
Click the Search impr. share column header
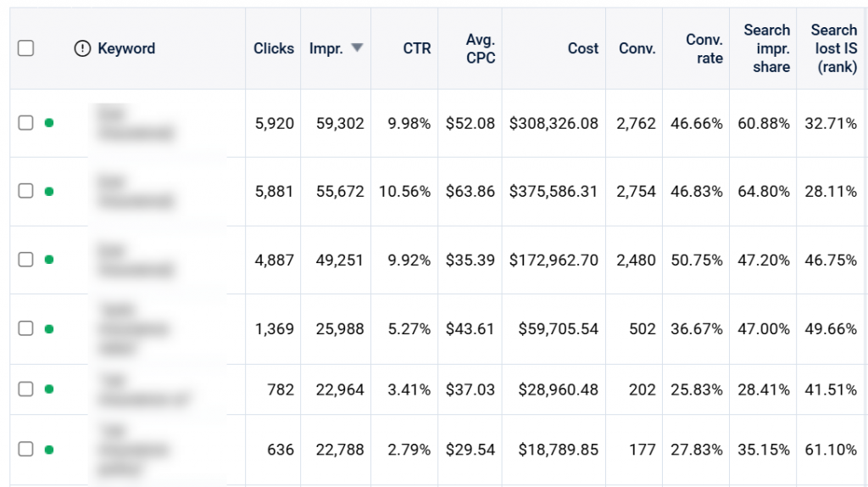tap(766, 48)
